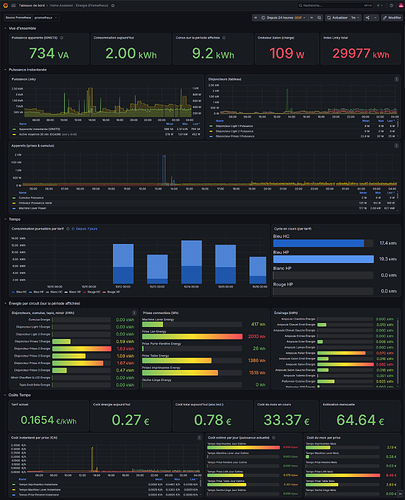Screen dimensions: 405x500
Task: Click the Actualiser refresh button
Action: tap(337, 18)
